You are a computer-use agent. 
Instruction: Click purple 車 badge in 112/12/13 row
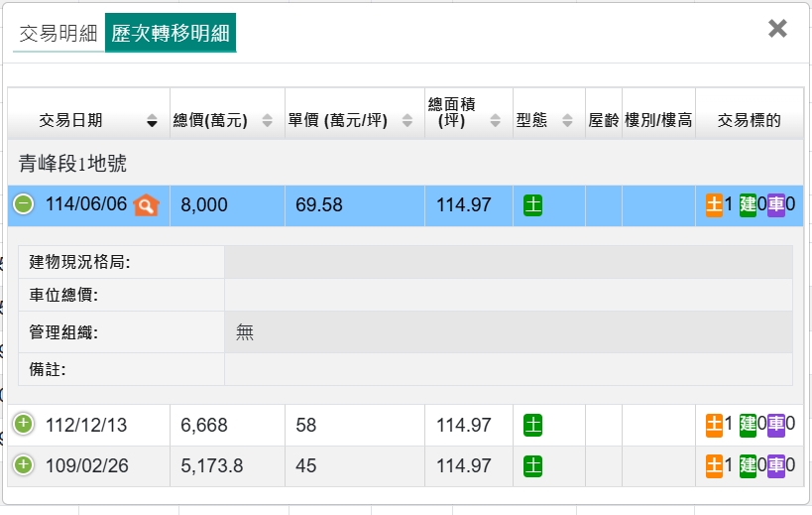[x=776, y=425]
